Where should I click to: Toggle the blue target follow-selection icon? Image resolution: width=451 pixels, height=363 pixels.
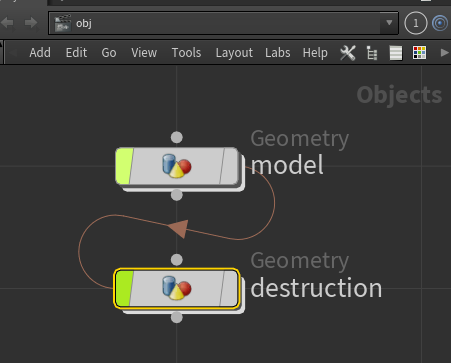pos(440,23)
